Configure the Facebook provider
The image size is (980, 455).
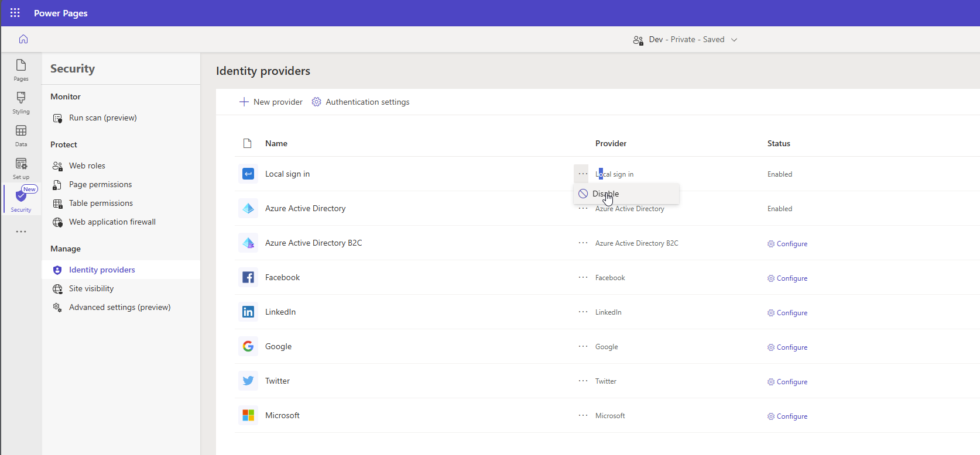click(x=787, y=278)
